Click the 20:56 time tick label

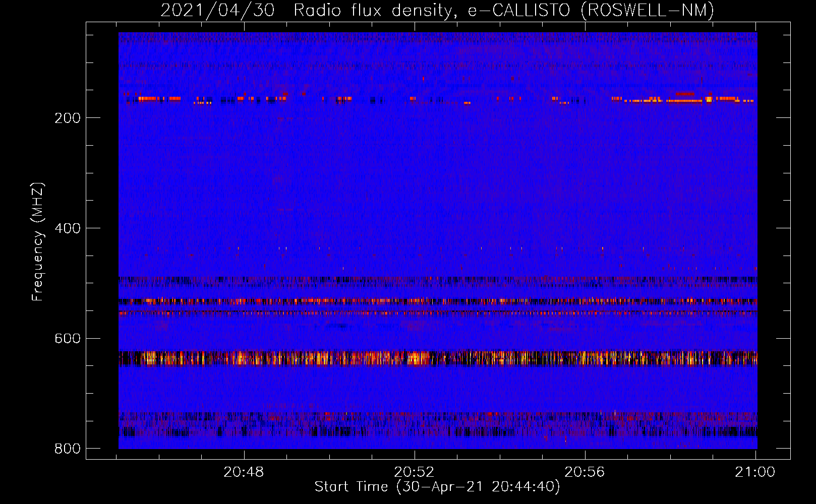585,472
